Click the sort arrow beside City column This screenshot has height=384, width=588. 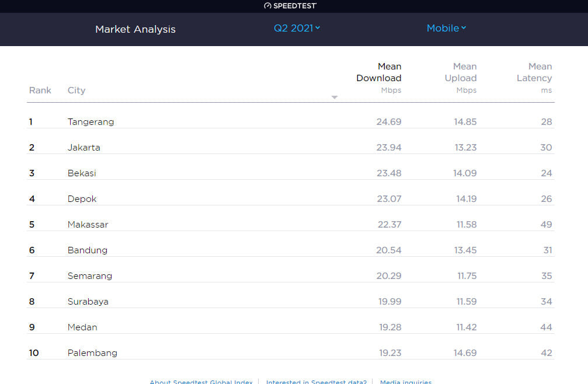[x=335, y=97]
